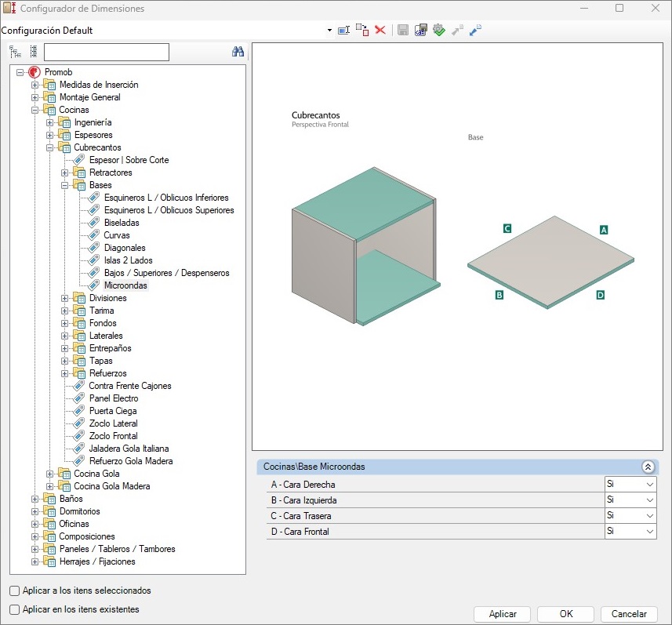Delete configuration with the red X icon
This screenshot has width=672, height=625.
(380, 30)
